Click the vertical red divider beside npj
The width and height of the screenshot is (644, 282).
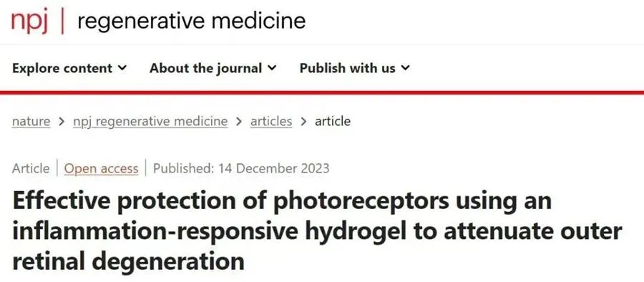point(62,21)
